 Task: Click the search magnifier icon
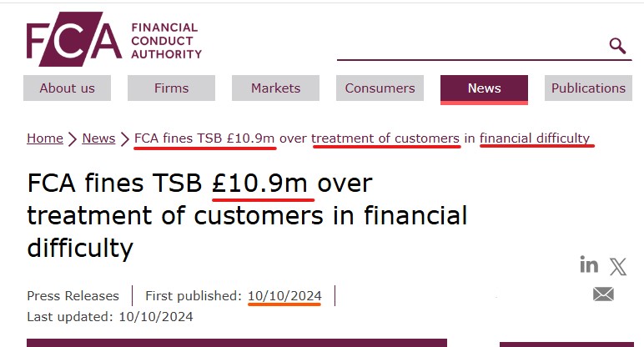click(x=617, y=46)
